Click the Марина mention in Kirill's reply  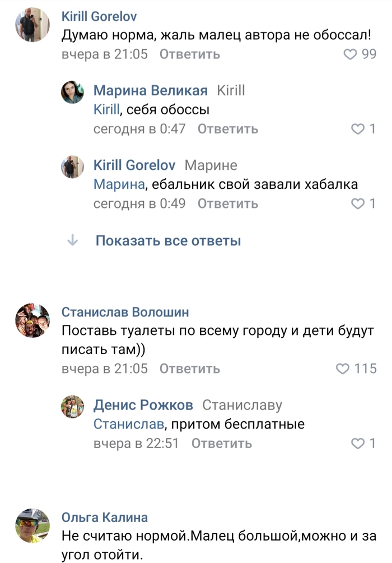tap(119, 184)
